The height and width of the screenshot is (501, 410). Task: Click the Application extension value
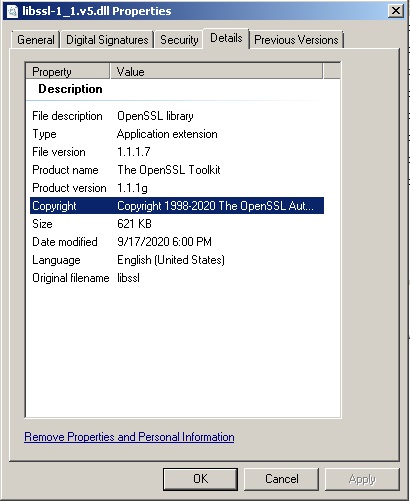click(167, 134)
